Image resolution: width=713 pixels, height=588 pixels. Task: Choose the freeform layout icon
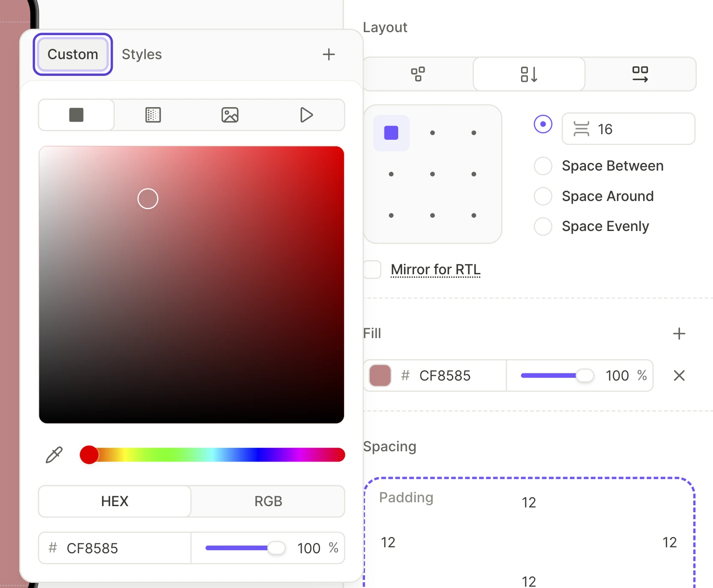tap(418, 74)
